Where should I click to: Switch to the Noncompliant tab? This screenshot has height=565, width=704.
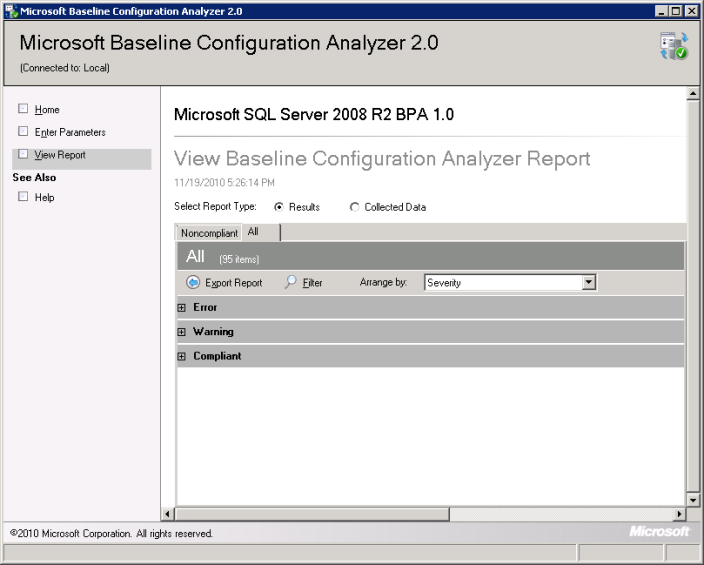209,233
